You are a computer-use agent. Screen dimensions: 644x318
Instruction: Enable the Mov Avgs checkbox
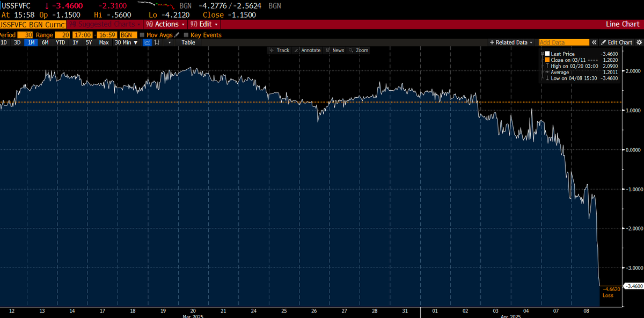(x=142, y=34)
